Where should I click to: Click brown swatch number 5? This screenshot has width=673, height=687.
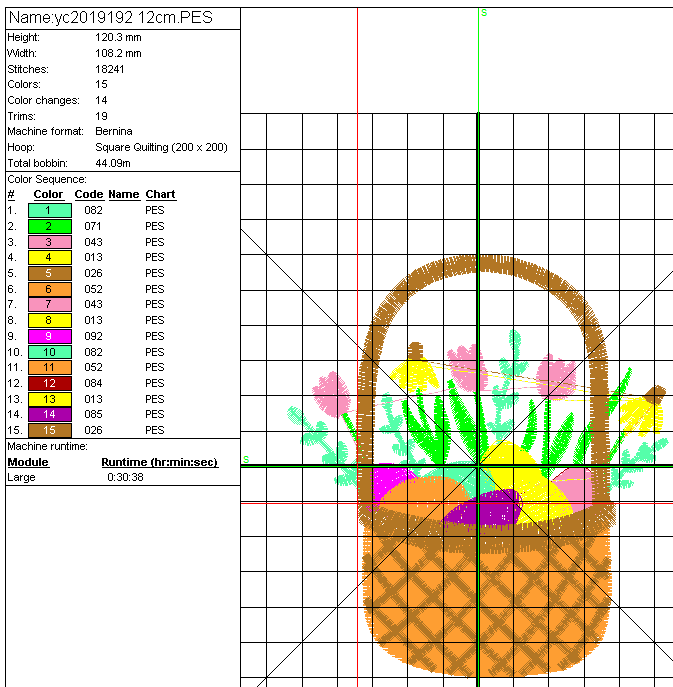pos(50,273)
